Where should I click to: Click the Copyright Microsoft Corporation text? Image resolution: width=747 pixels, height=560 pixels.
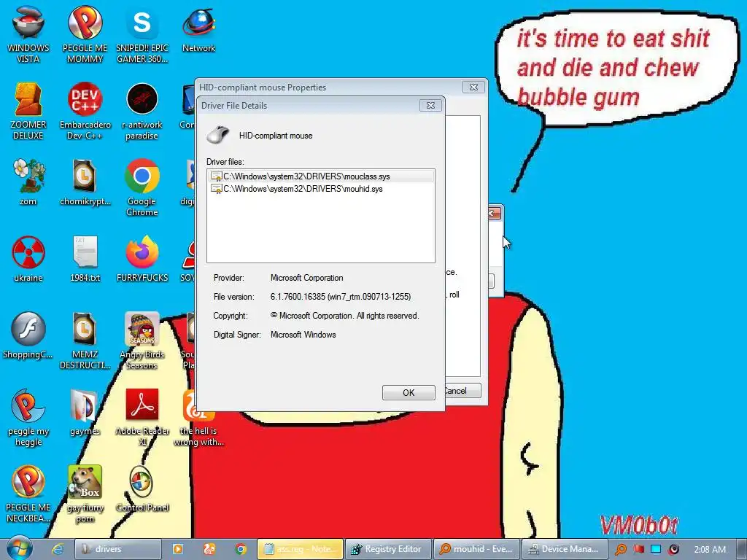coord(345,316)
